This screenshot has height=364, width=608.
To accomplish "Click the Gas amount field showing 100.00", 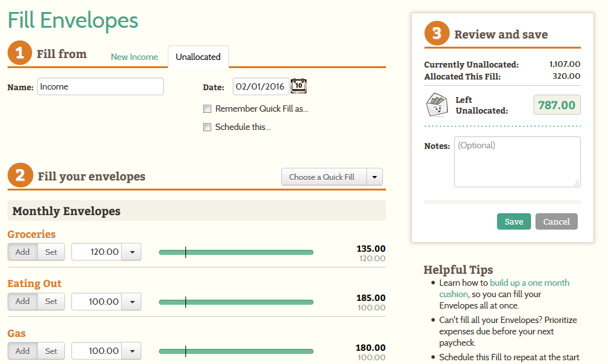I will point(96,351).
